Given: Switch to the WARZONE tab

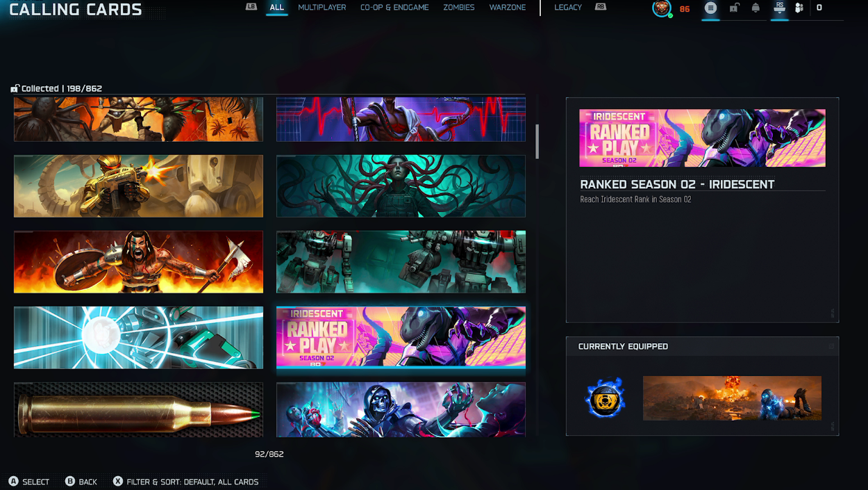Looking at the screenshot, I should (x=508, y=8).
